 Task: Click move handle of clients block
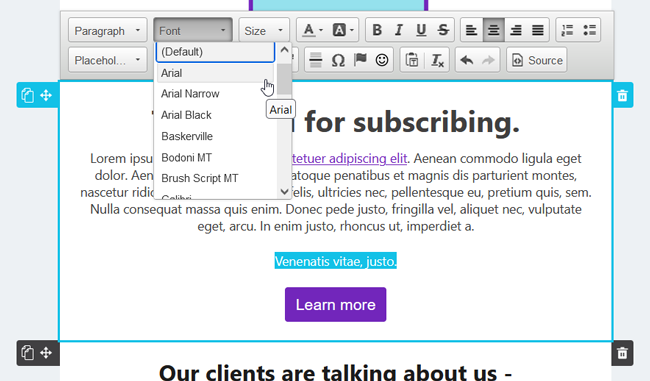click(46, 353)
